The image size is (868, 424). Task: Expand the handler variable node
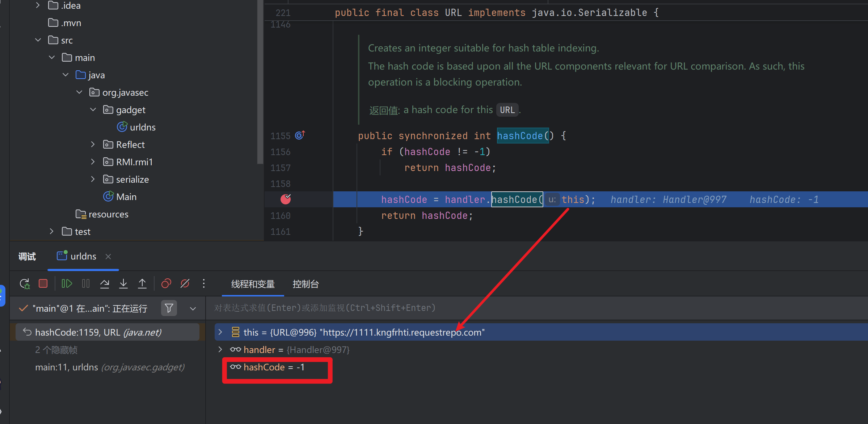pos(220,349)
